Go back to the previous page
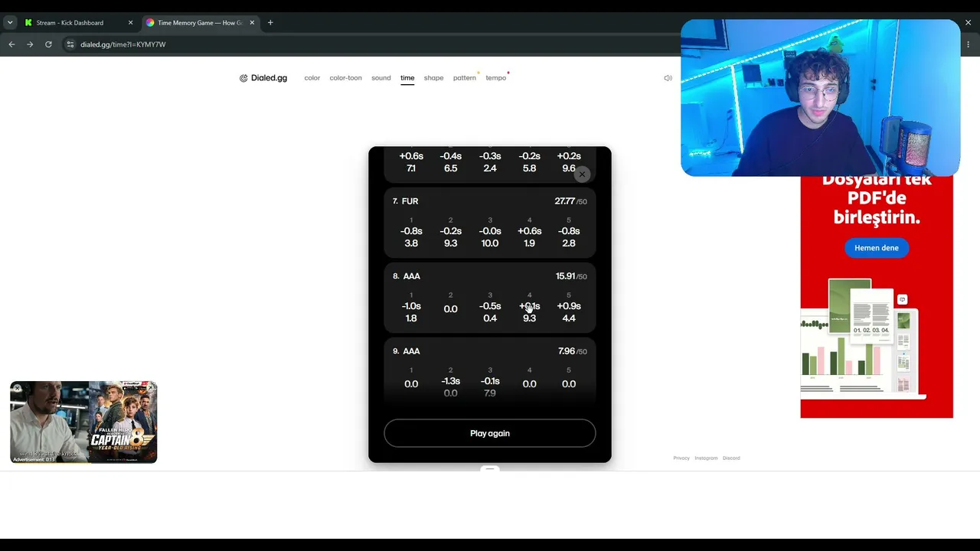This screenshot has width=980, height=551. coord(11,44)
